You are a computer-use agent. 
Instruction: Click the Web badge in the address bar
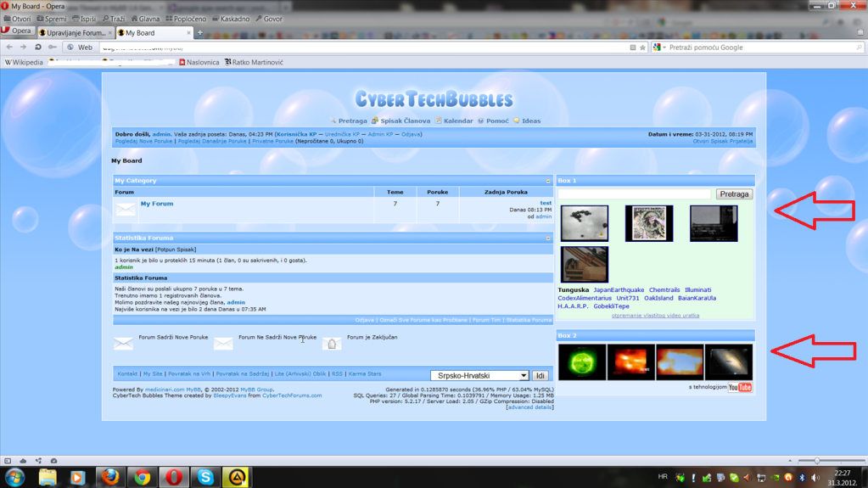pos(81,47)
